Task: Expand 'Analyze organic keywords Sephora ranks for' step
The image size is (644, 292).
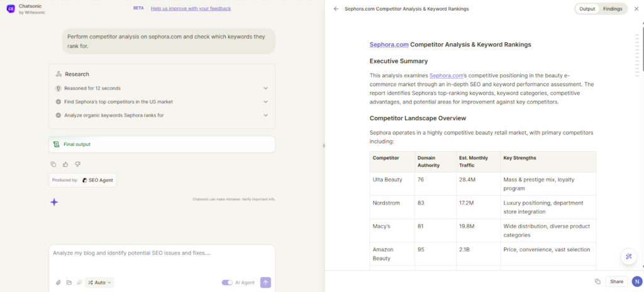Action: point(162,115)
